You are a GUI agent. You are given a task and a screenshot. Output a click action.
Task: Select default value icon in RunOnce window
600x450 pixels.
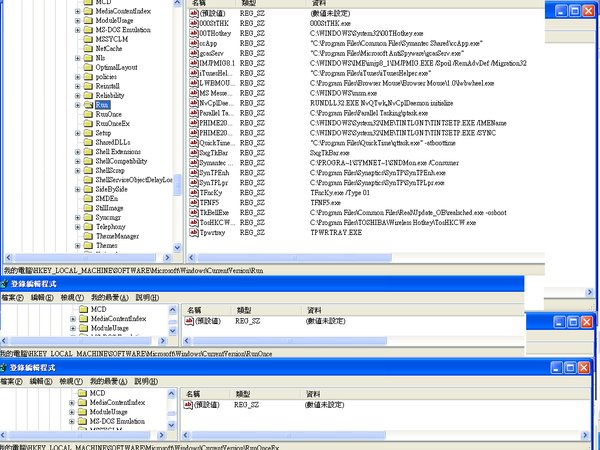[x=189, y=321]
